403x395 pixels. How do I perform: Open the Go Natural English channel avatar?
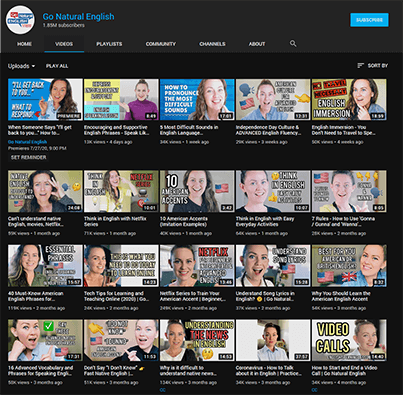(x=21, y=19)
